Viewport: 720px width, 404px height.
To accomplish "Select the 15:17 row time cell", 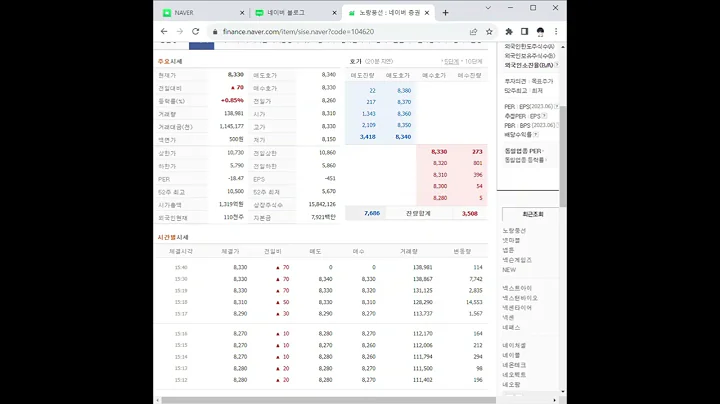I will pyautogui.click(x=181, y=314).
